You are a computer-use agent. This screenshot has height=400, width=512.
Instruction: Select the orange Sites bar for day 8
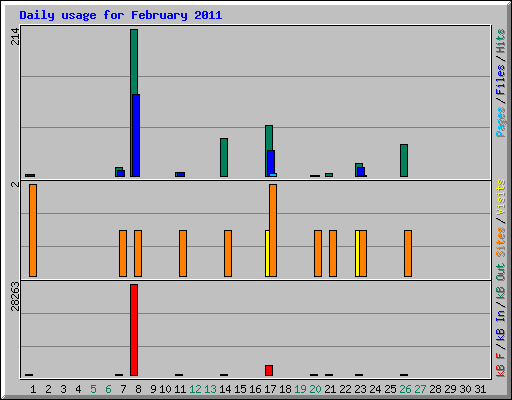point(138,253)
